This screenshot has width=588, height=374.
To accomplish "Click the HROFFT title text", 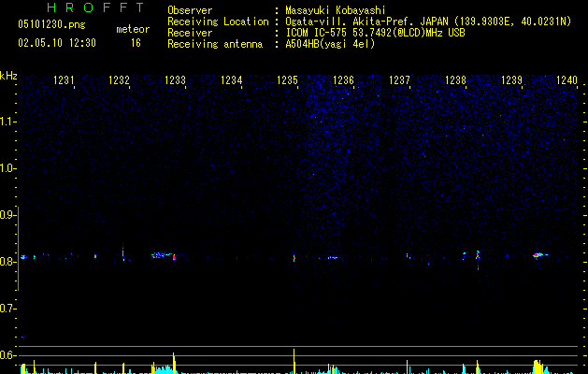I will tap(96, 7).
